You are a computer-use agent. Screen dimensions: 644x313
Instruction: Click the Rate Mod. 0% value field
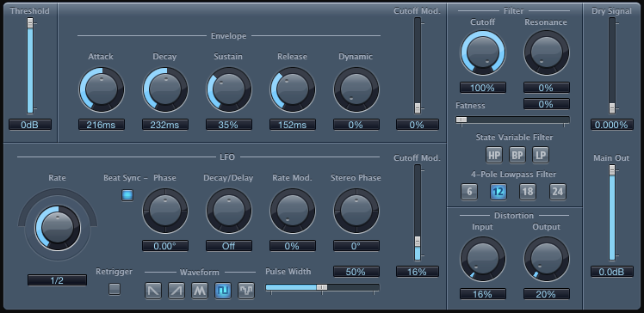(293, 246)
